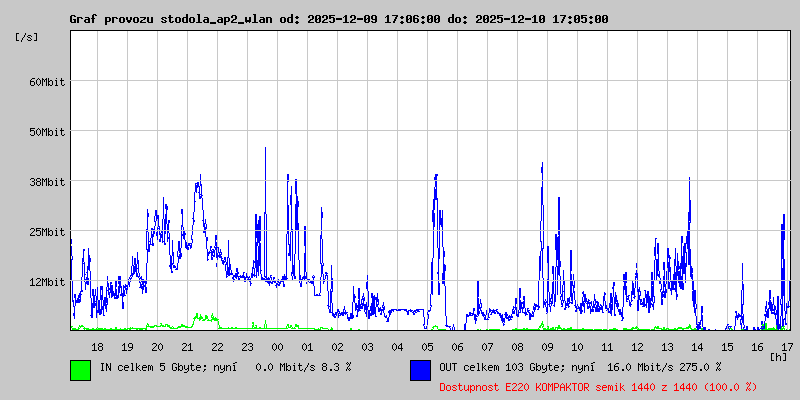
Task: Click the '[/s]' unit label
Action: tap(27, 37)
